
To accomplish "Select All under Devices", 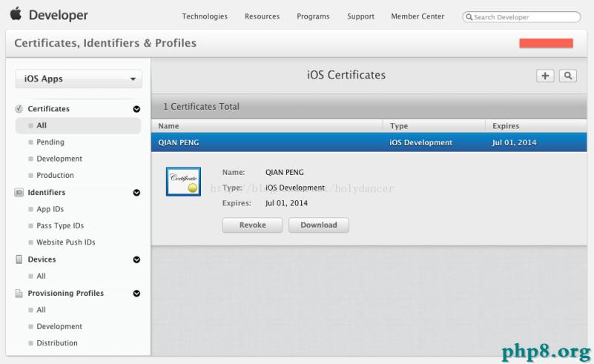I will coord(42,276).
